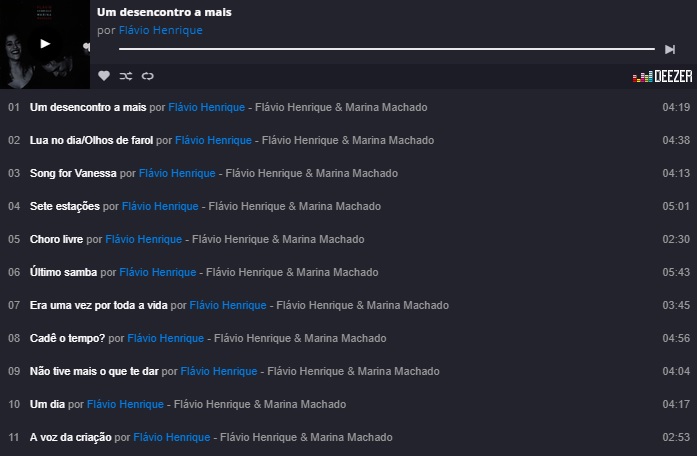
Task: Click the album cover thumbnail
Action: [45, 44]
